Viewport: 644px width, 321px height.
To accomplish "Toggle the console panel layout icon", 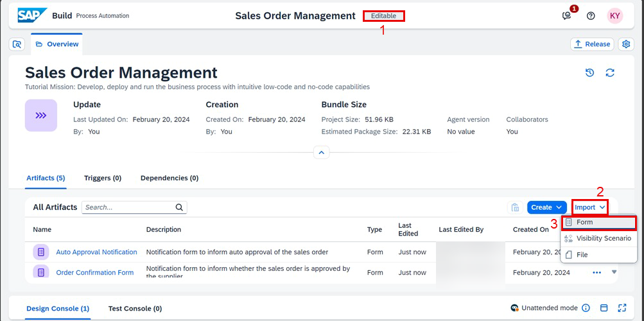I will [x=604, y=308].
